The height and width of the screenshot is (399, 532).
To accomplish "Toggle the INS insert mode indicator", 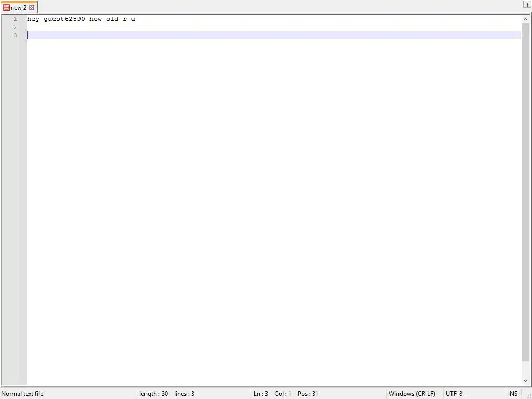I will (x=513, y=394).
